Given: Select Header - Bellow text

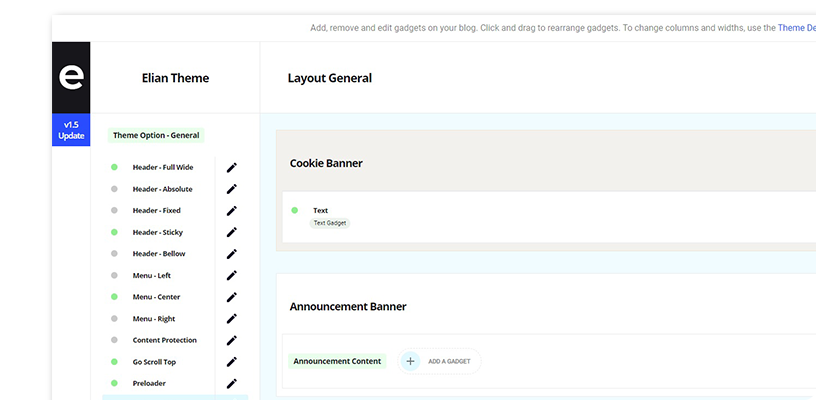Looking at the screenshot, I should pos(159,254).
